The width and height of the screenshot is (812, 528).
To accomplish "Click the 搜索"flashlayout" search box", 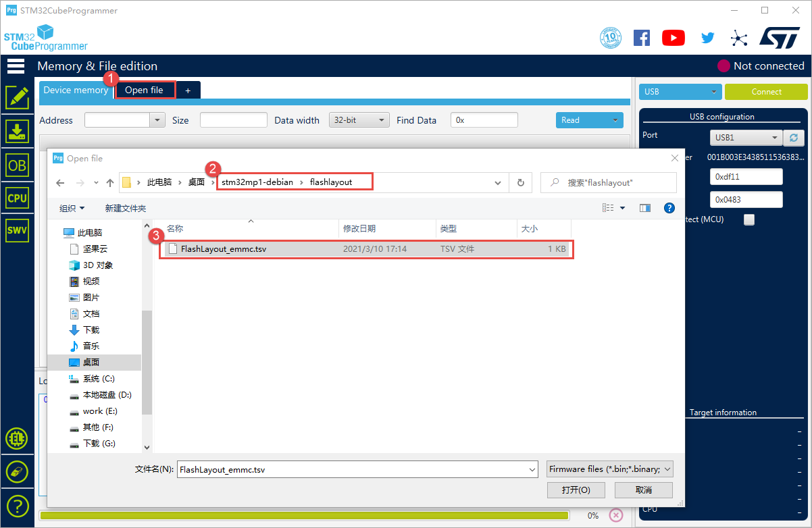I will [x=608, y=182].
